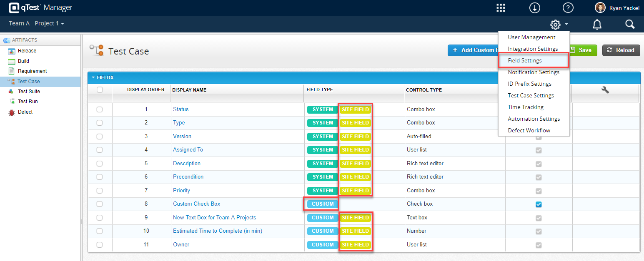Check the box for the Status row
The width and height of the screenshot is (644, 261).
coord(100,109)
